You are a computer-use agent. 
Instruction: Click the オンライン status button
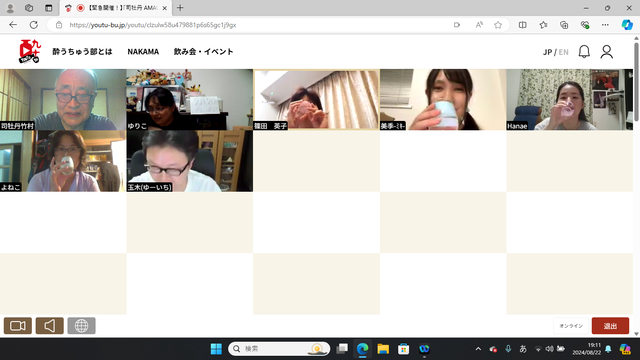pyautogui.click(x=571, y=326)
